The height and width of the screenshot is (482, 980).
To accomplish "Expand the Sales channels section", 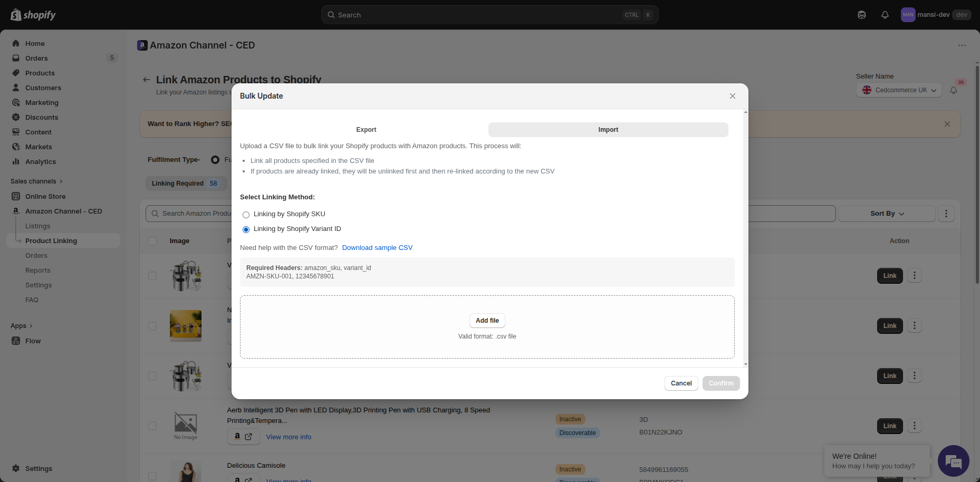I will click(x=36, y=181).
